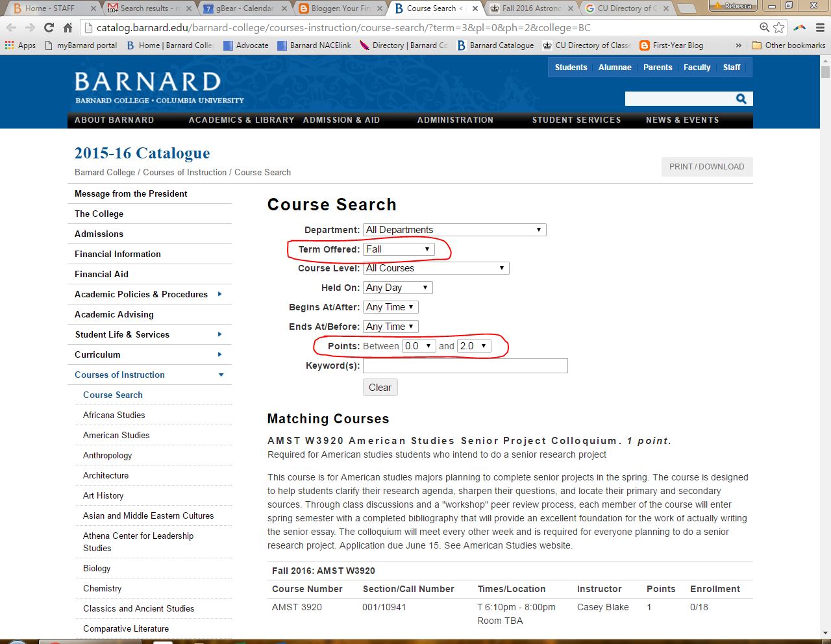Image resolution: width=831 pixels, height=644 pixels.
Task: Open the Comparative Literature department link
Action: coord(126,628)
